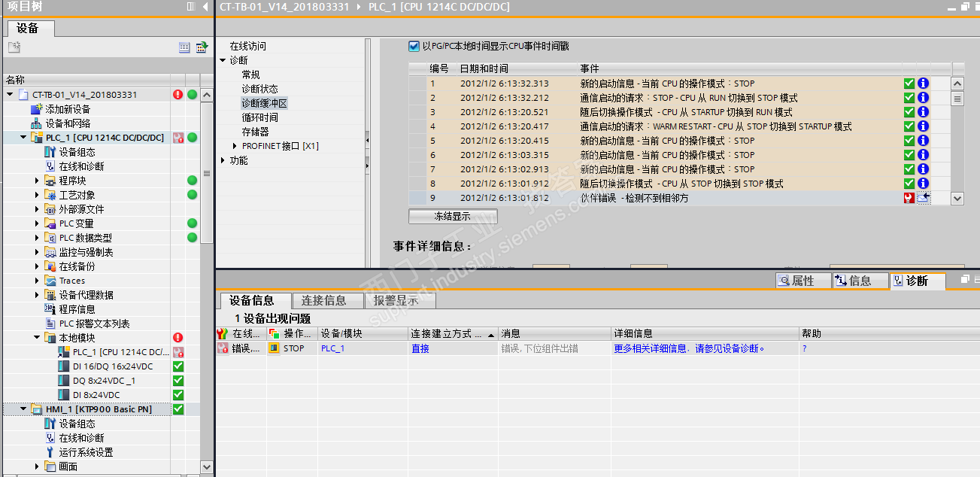The image size is (980, 477).
Task: Click the new item icon in project tree toolbar
Action: point(14,47)
